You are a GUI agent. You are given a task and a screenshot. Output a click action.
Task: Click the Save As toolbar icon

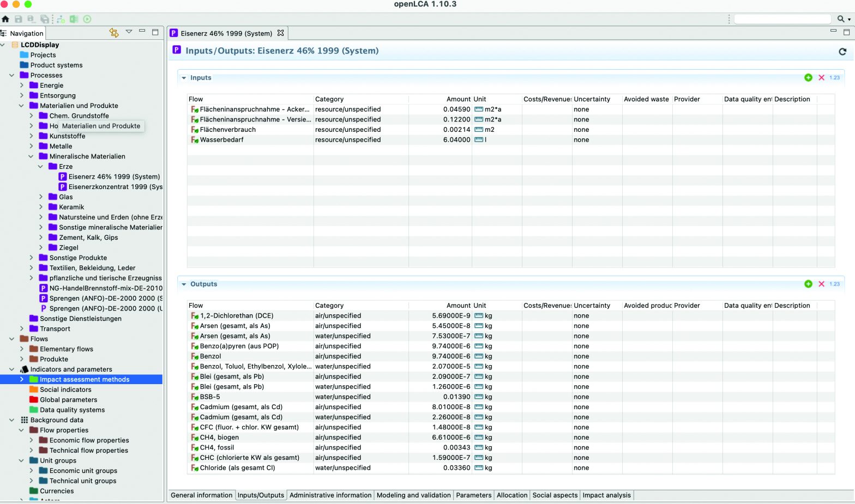(x=31, y=19)
